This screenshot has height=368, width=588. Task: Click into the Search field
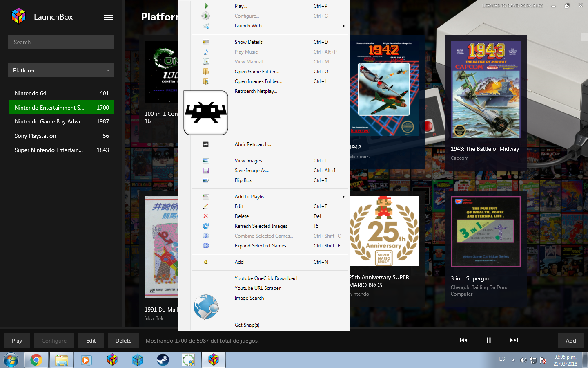[x=61, y=42]
